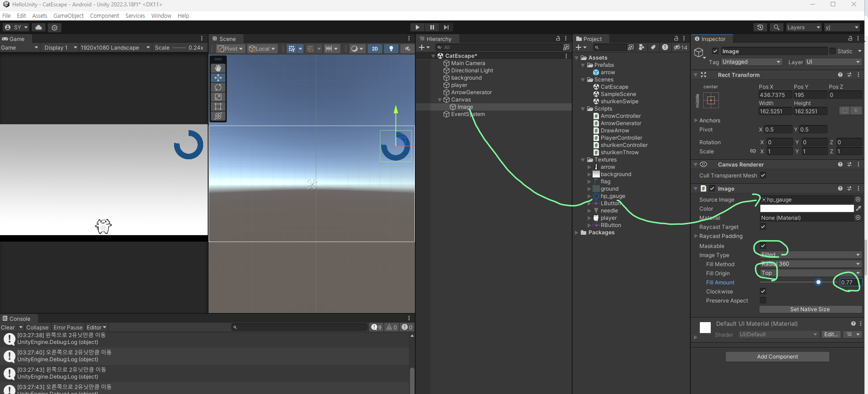Toggle the Static checkbox

click(833, 51)
